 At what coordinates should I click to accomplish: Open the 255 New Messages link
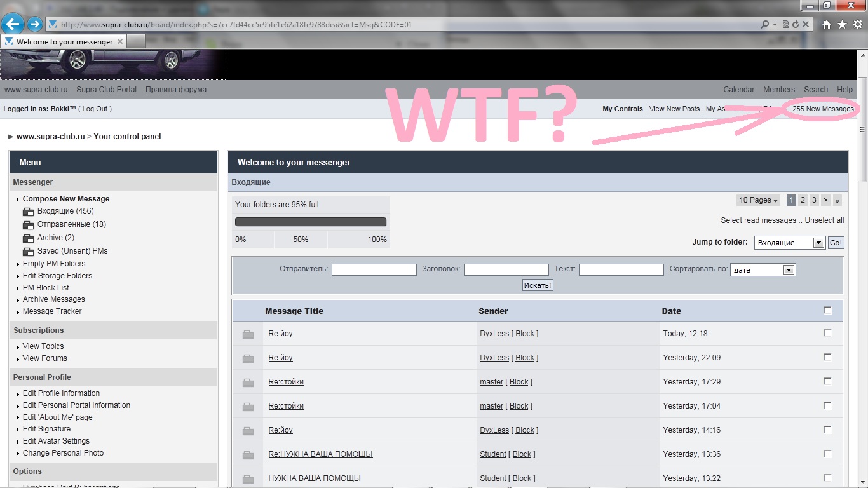coord(823,109)
